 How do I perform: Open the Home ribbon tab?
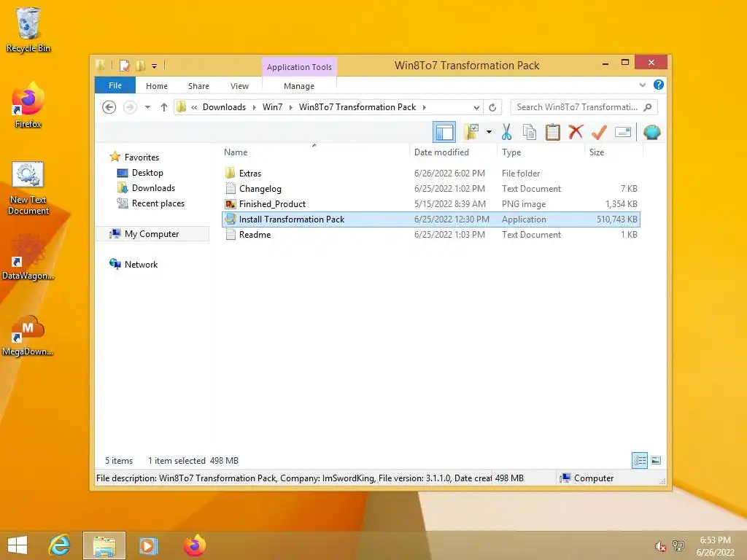[157, 86]
